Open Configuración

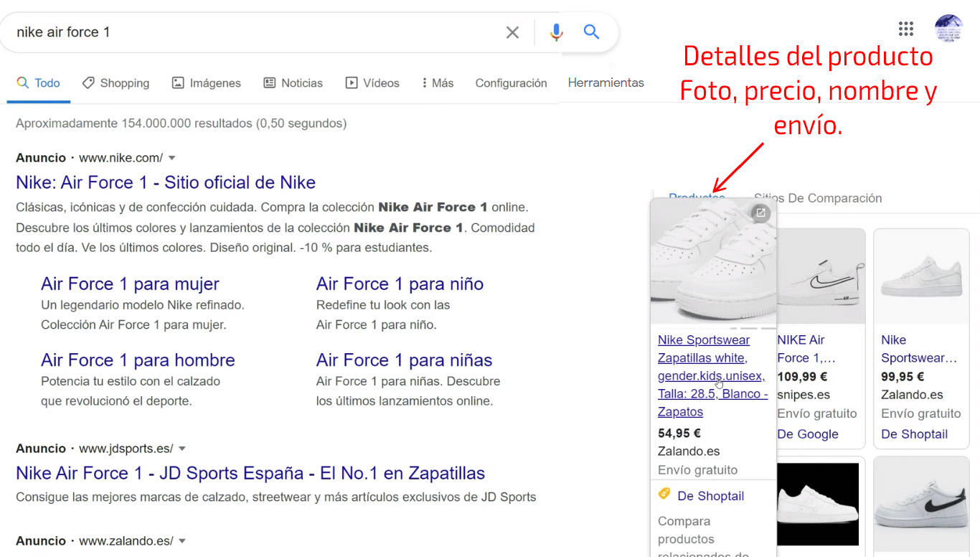tap(511, 83)
